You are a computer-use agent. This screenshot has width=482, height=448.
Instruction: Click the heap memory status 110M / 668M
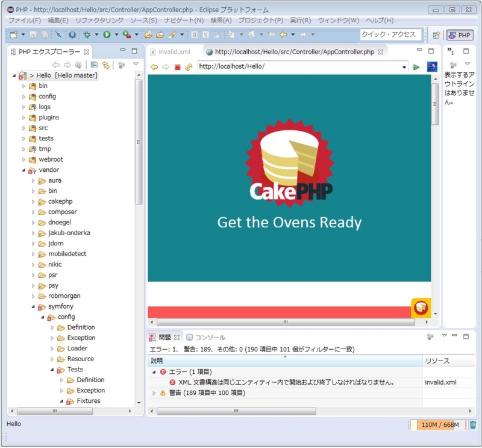[x=440, y=425]
